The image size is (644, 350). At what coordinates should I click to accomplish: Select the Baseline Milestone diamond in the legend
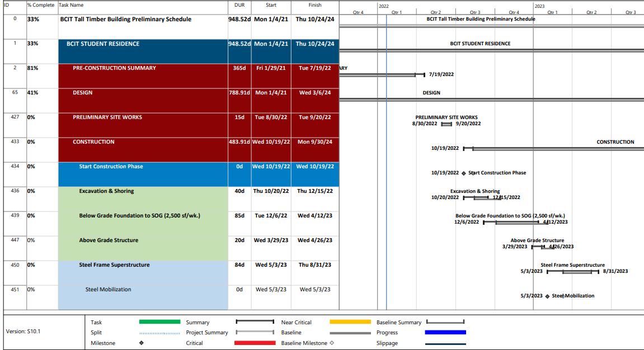pos(332,343)
